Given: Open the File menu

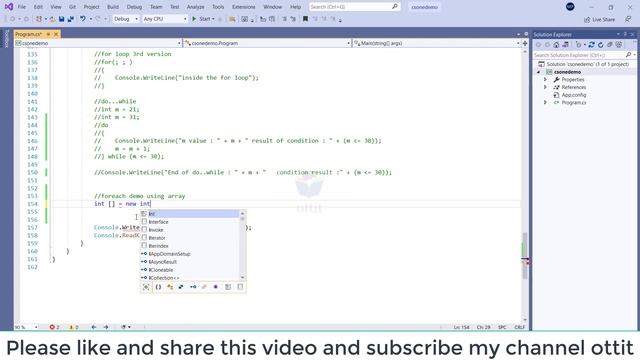Looking at the screenshot, I should click(22, 7).
